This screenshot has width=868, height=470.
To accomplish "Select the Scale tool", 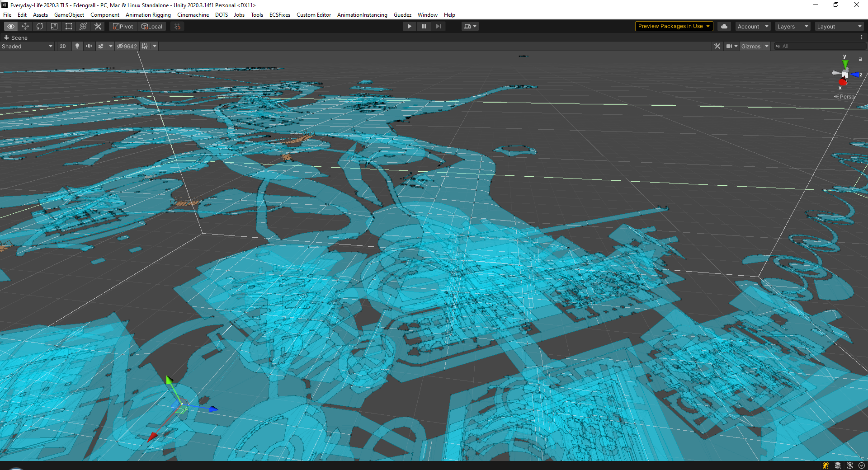I will click(54, 26).
